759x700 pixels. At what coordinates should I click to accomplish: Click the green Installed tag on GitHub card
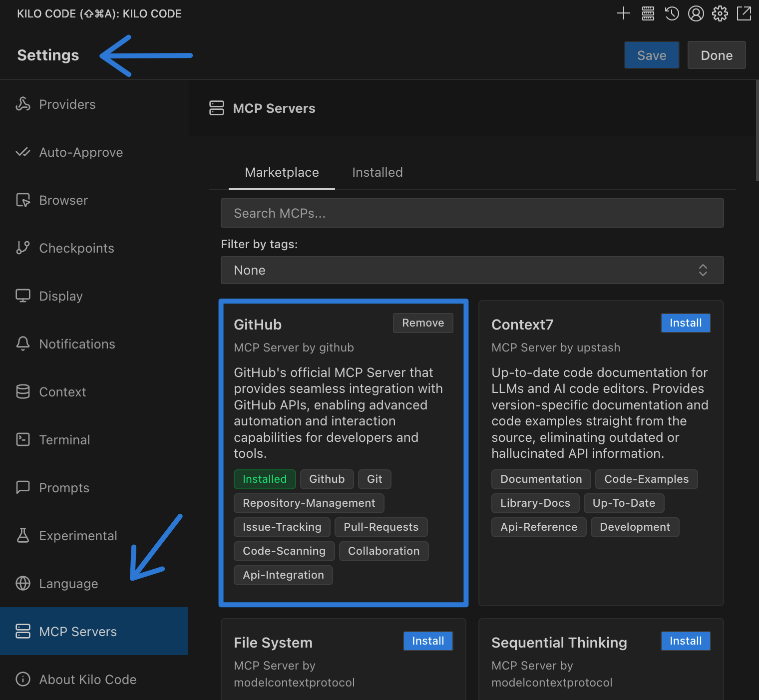[265, 479]
